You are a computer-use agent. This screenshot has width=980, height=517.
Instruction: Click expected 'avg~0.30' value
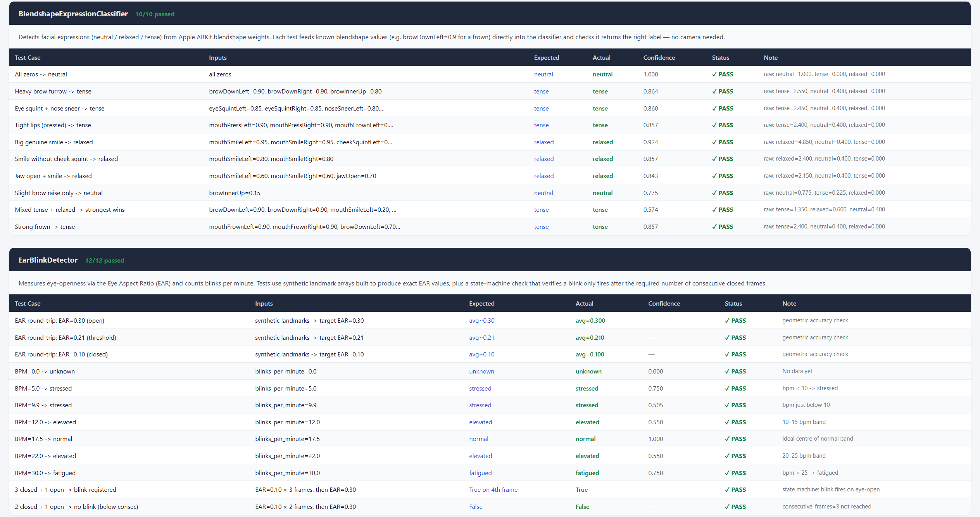pyautogui.click(x=481, y=321)
